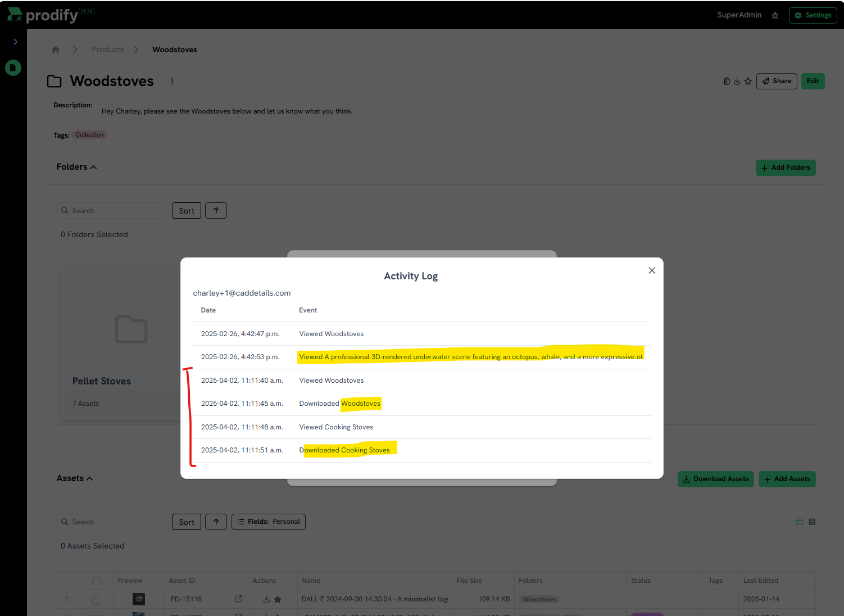Click the assets Search field

(110, 522)
